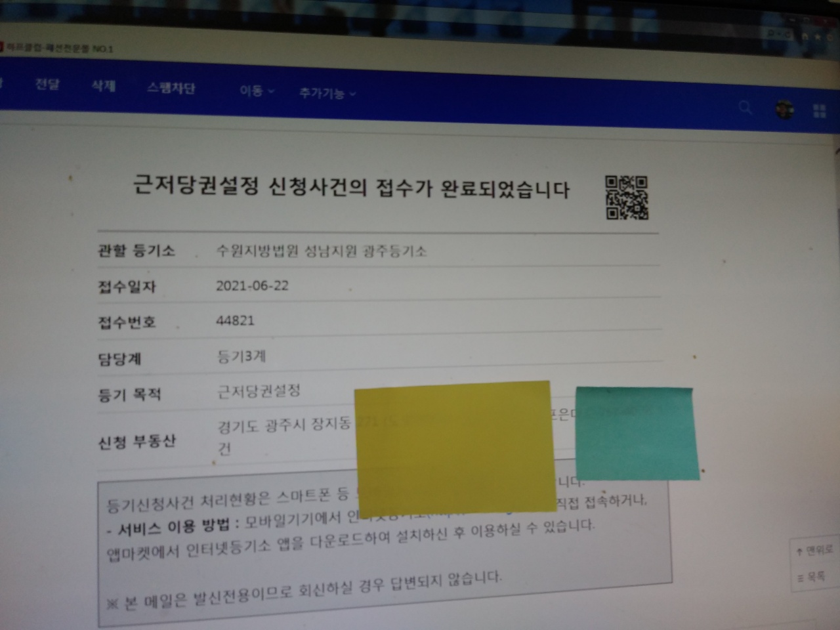The width and height of the screenshot is (840, 630).
Task: Open the 추가기능 dropdown menu
Action: pyautogui.click(x=327, y=93)
